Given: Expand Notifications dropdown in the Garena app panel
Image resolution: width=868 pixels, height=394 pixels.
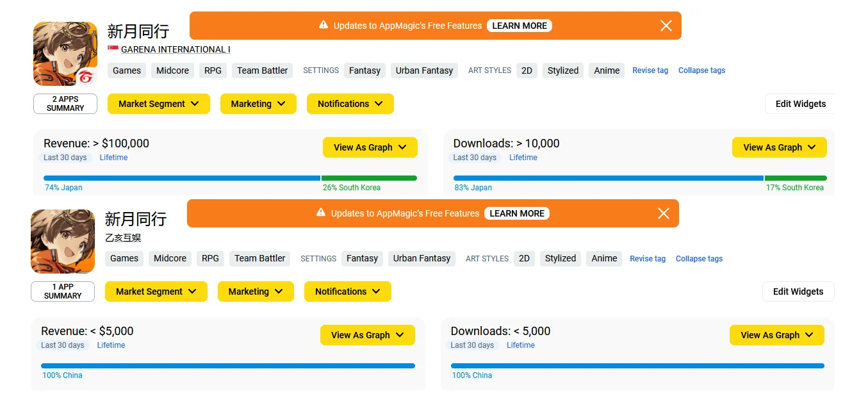Looking at the screenshot, I should [350, 104].
